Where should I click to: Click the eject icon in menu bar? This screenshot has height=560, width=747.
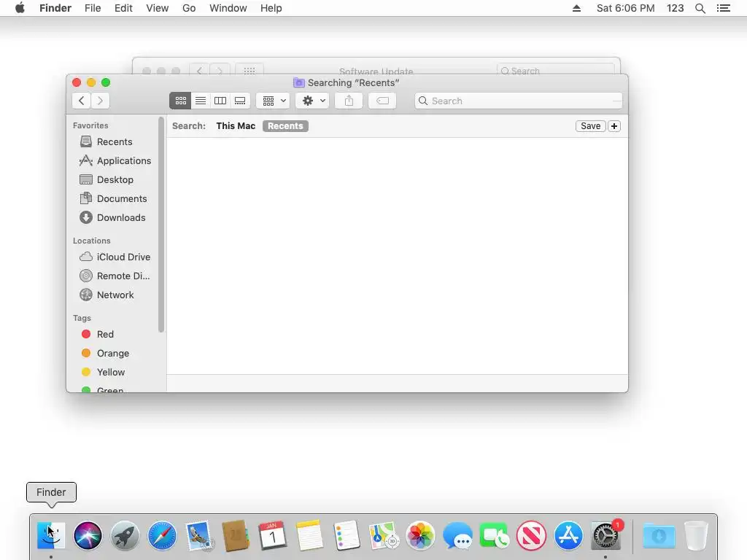pos(576,8)
